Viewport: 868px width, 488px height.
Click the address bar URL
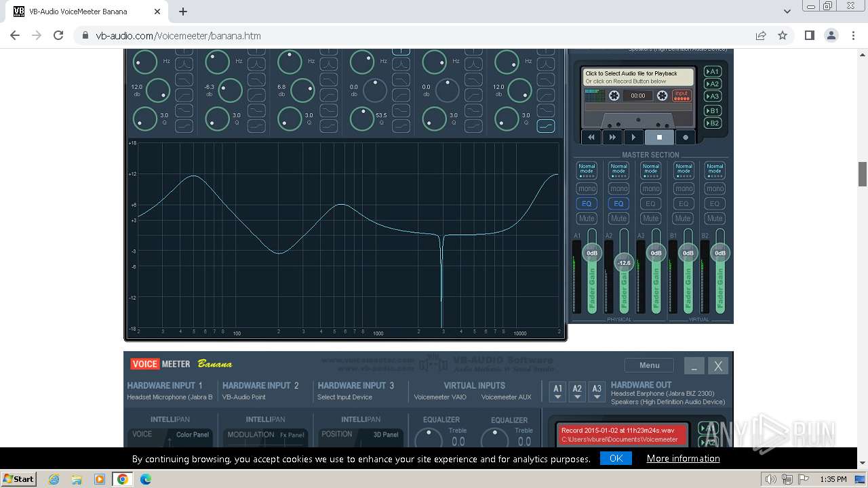coord(178,36)
